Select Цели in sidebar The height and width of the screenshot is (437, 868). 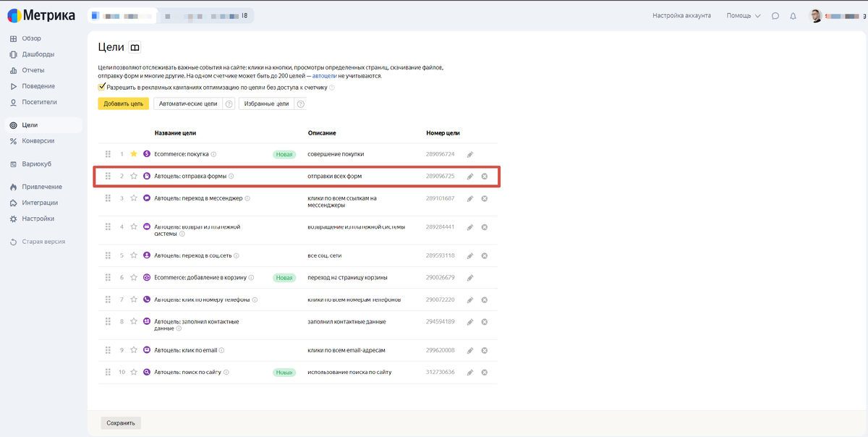point(43,125)
